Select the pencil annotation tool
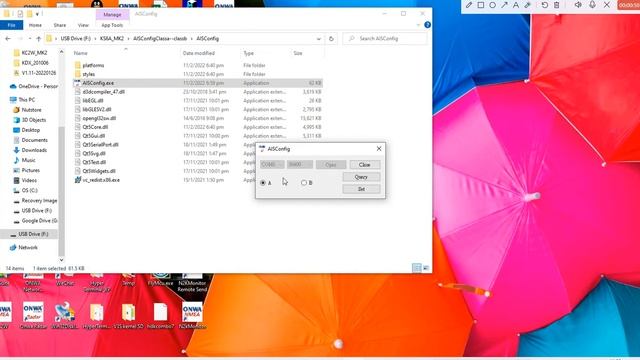 [x=469, y=5]
